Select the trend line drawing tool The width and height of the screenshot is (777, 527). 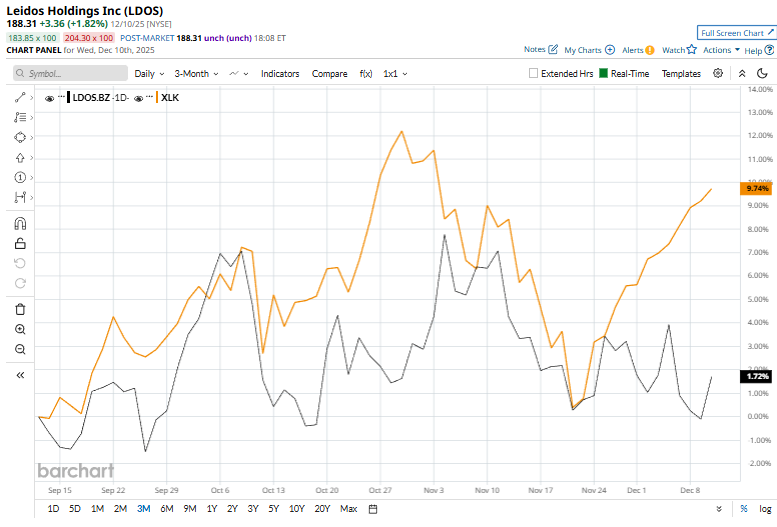(x=20, y=98)
